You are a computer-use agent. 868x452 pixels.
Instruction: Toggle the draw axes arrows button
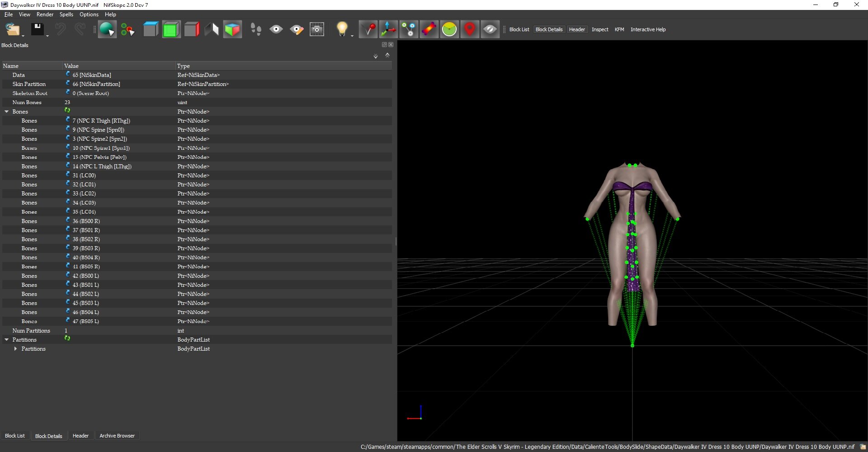click(388, 29)
